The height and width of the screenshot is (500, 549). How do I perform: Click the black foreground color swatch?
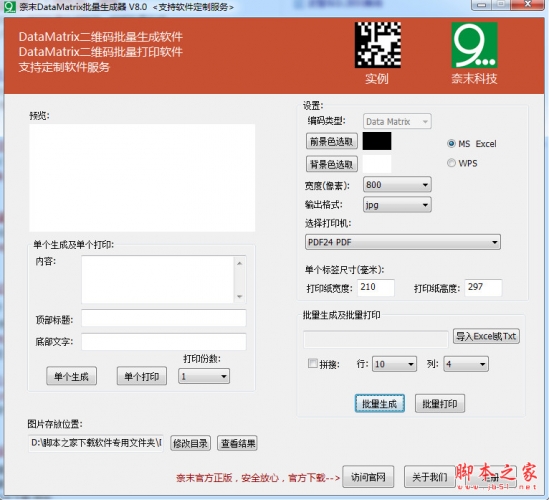coord(377,141)
